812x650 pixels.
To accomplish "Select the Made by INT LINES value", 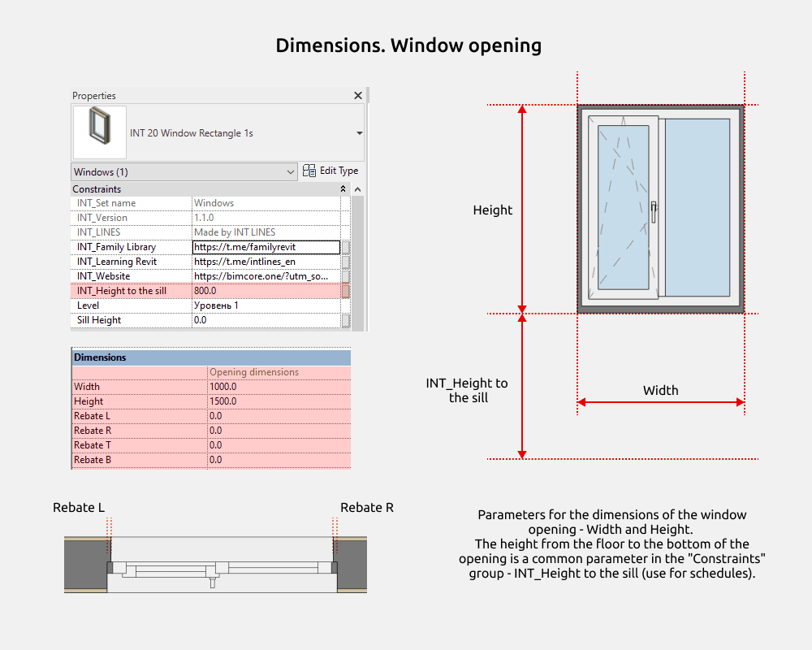I will coord(235,232).
